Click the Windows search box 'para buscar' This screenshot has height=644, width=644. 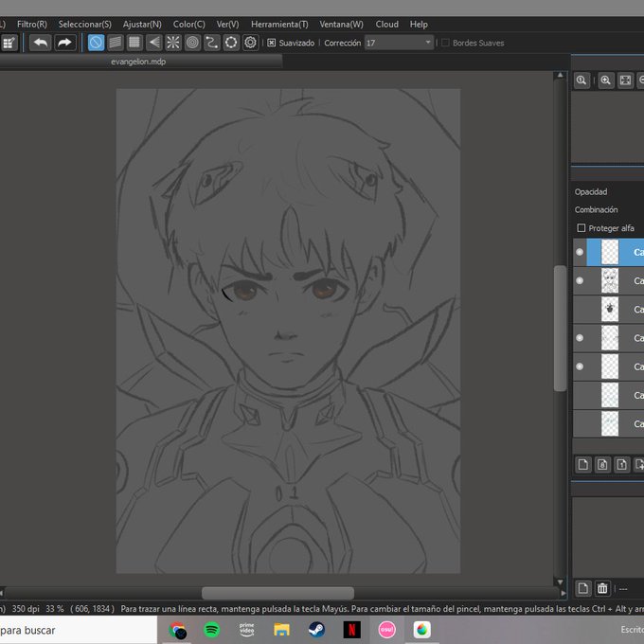point(78,630)
